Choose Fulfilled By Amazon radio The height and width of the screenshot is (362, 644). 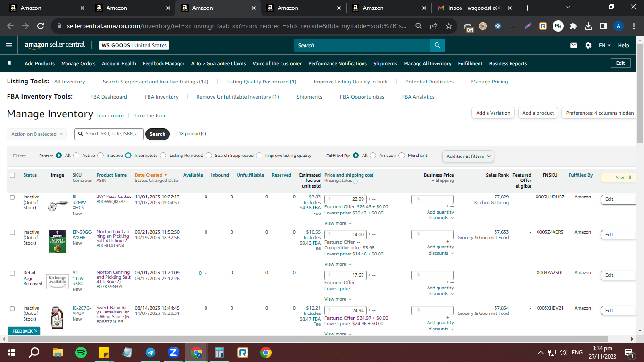tap(373, 156)
